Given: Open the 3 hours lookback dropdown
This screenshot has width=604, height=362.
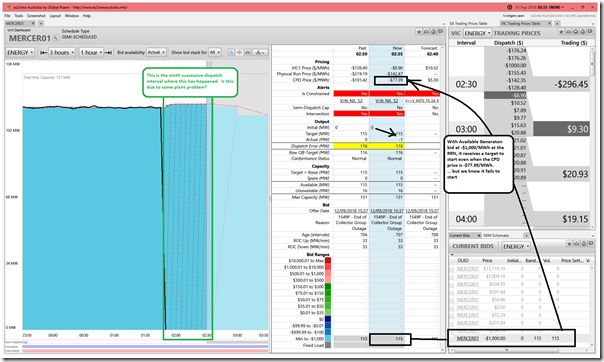Looking at the screenshot, I should [62, 52].
